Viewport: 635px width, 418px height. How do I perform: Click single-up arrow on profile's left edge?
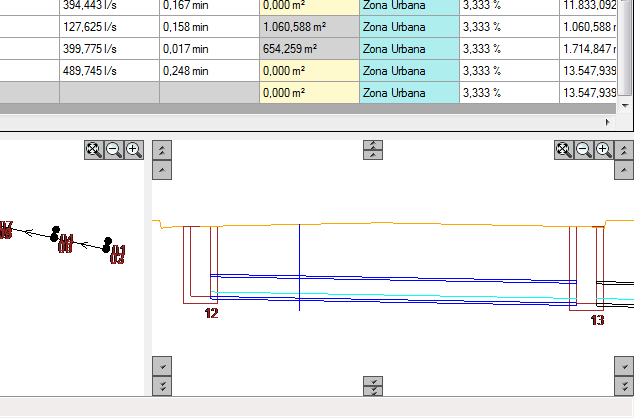tap(162, 170)
